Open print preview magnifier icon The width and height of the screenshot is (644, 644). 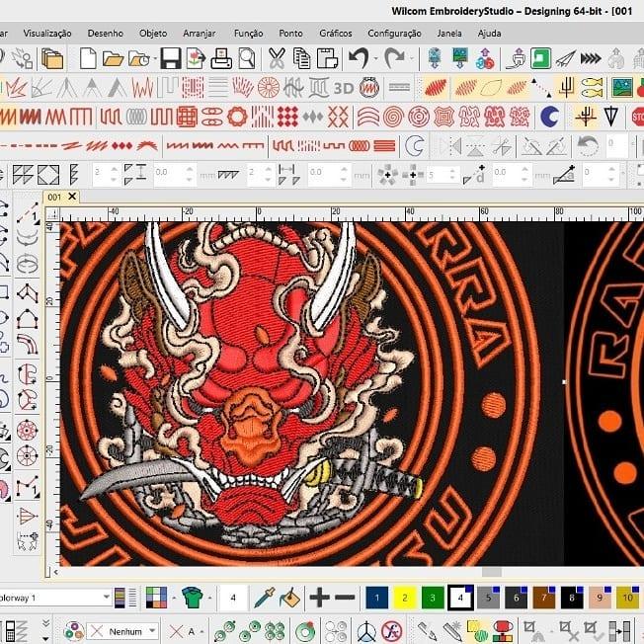pyautogui.click(x=247, y=58)
